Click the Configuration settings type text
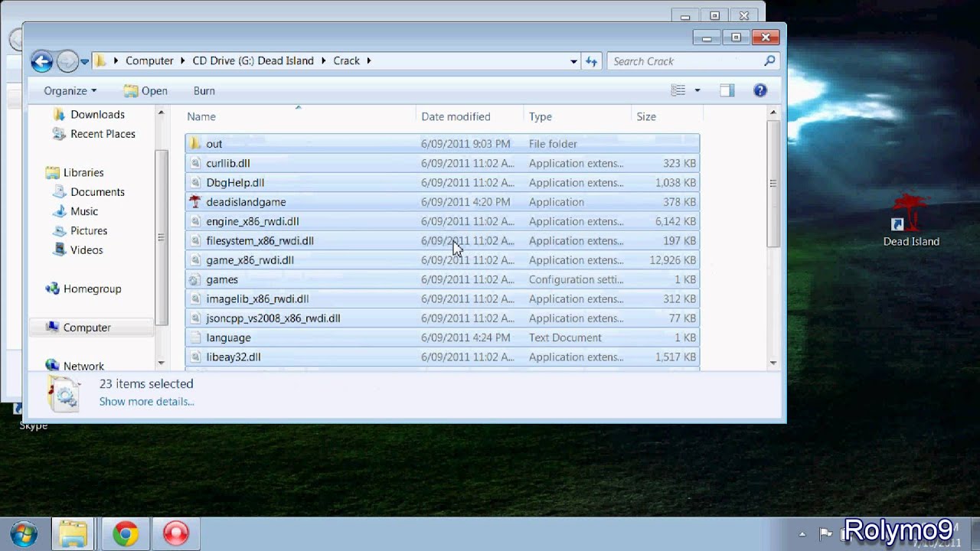This screenshot has height=551, width=980. 576,279
